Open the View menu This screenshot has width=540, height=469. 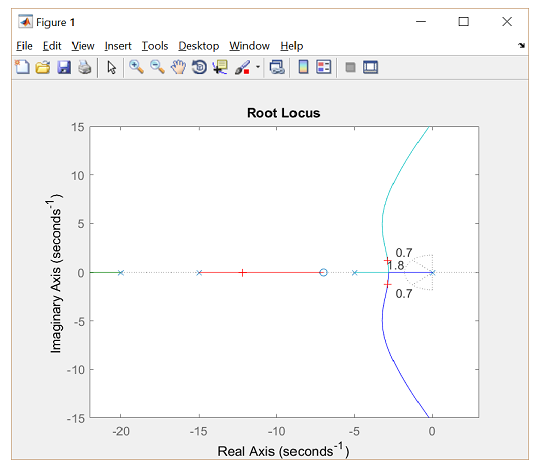pos(83,46)
